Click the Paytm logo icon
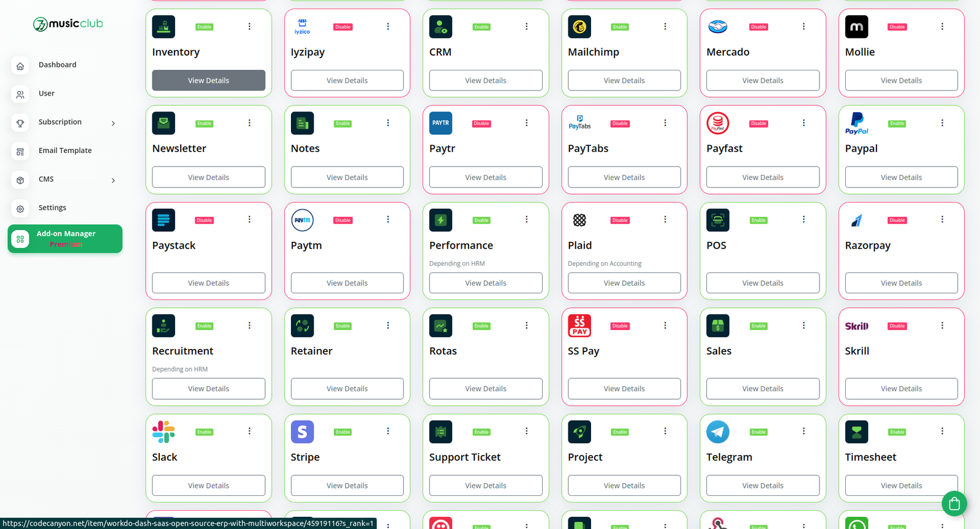Screen dimensions: 980x529 (x=302, y=220)
